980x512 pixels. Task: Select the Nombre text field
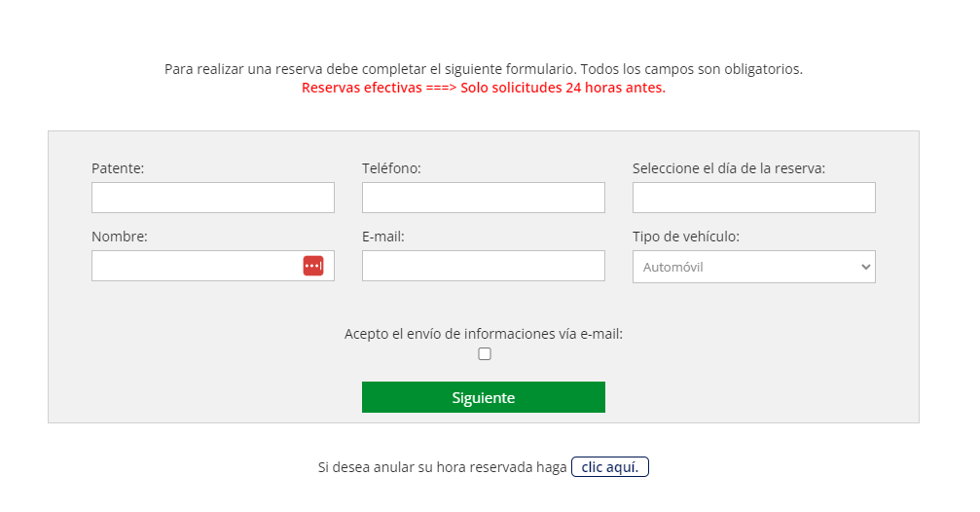coord(195,266)
